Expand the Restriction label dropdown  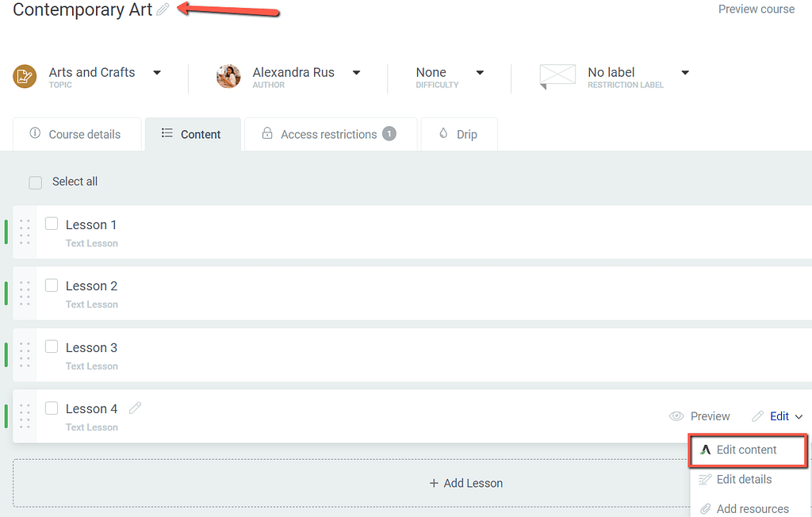coord(685,72)
